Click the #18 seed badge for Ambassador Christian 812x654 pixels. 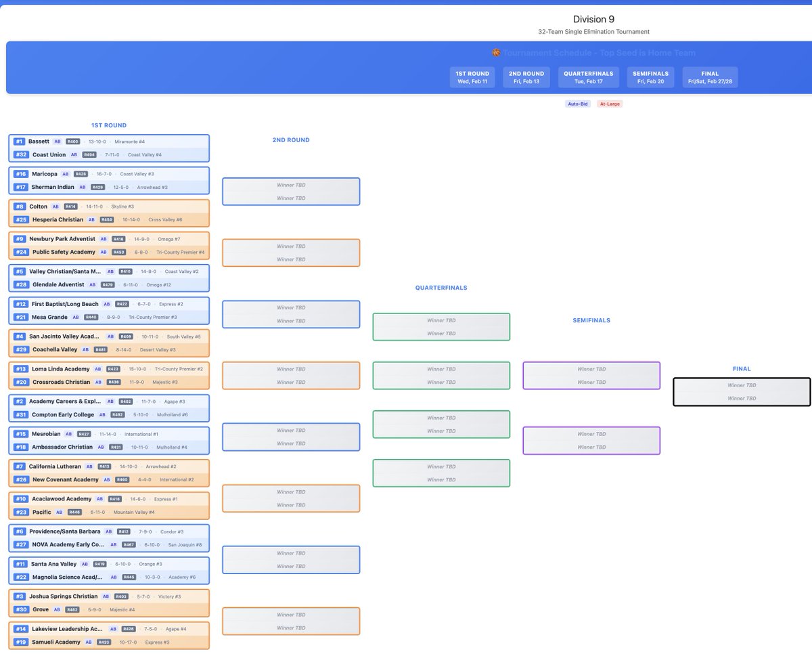point(21,447)
